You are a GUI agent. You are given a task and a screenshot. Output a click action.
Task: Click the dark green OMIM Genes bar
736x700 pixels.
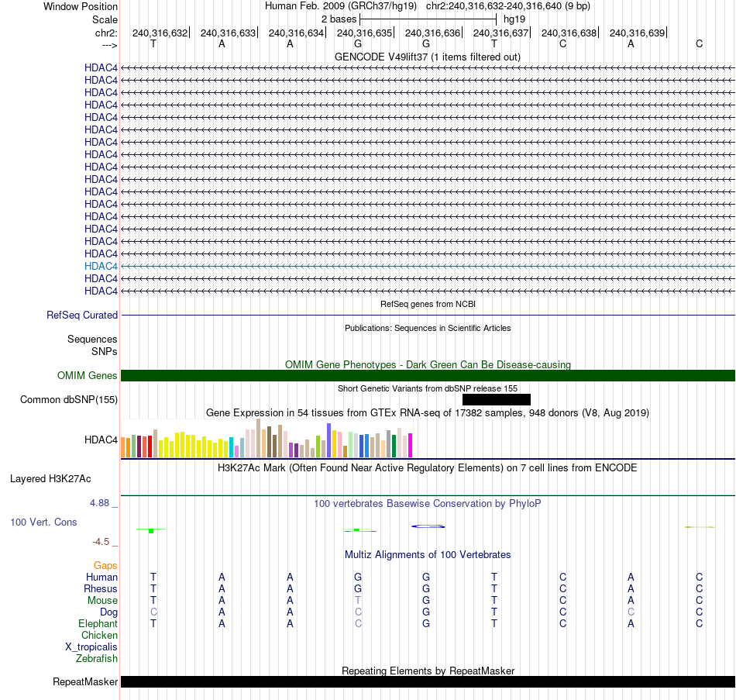[x=428, y=375]
